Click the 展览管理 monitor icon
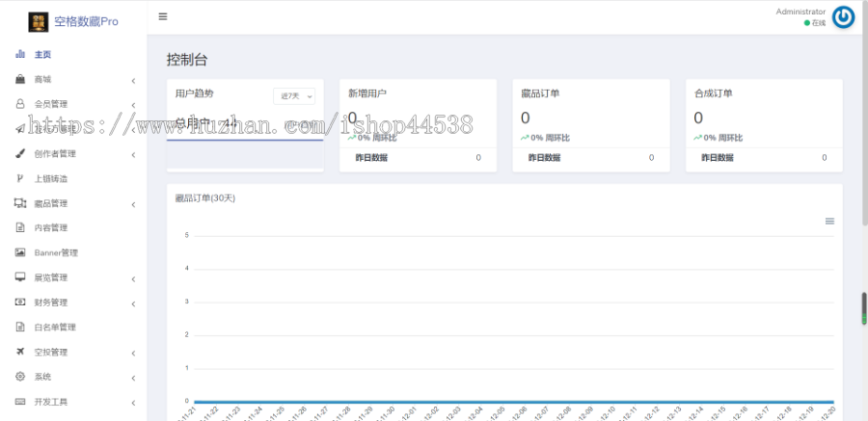Screen dimensions: 868x421 click(x=20, y=277)
